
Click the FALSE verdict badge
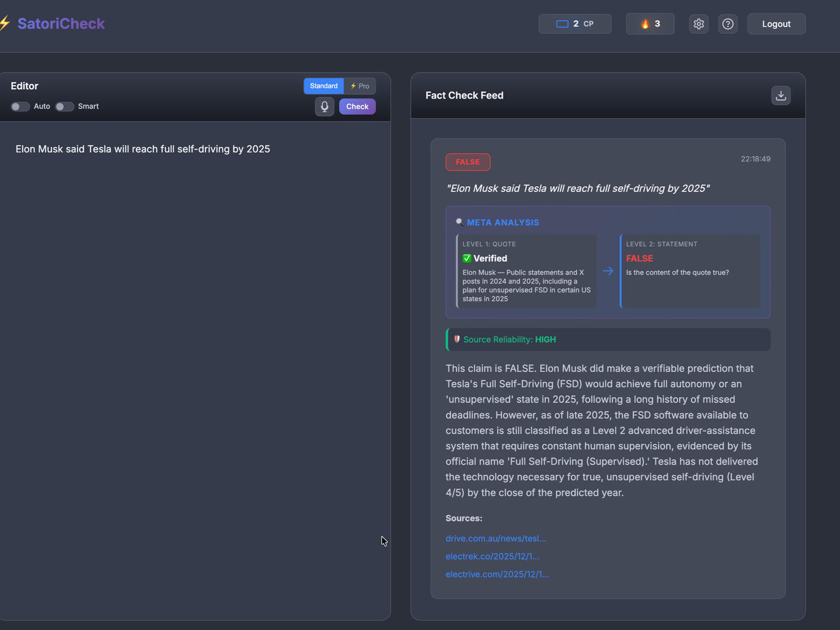point(468,162)
